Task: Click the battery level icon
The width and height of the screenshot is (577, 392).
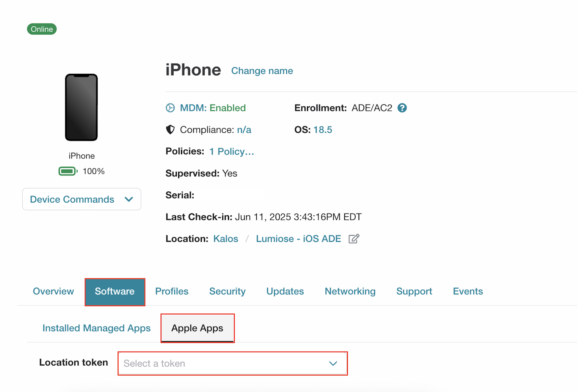Action: coord(68,171)
